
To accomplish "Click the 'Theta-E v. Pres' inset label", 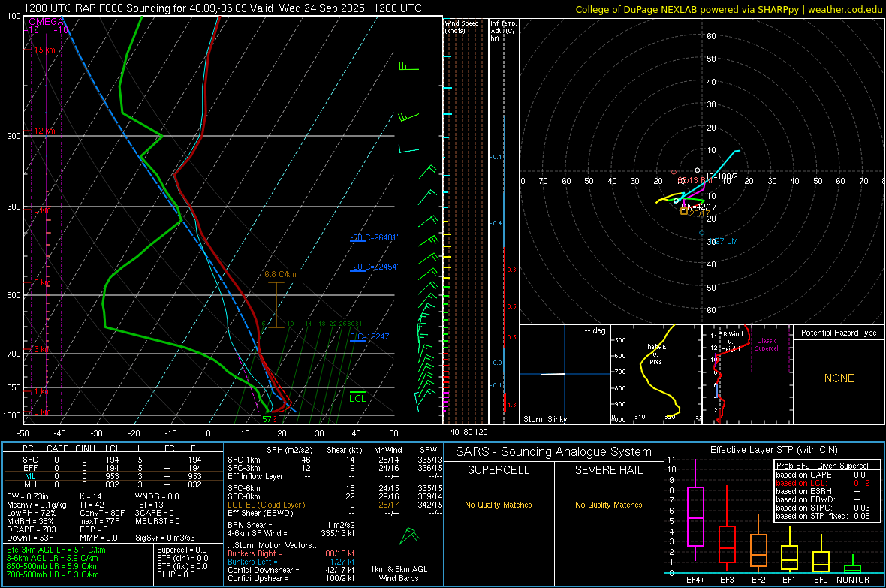I will coord(655,354).
